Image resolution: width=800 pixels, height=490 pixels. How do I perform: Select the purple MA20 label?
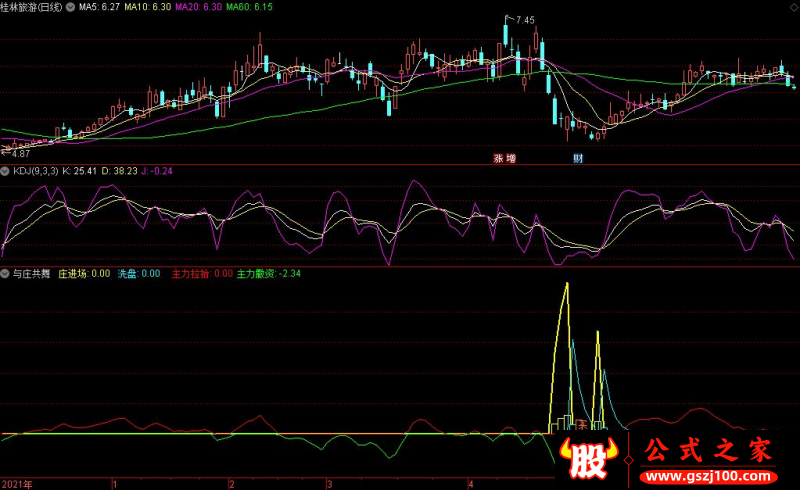[198, 7]
